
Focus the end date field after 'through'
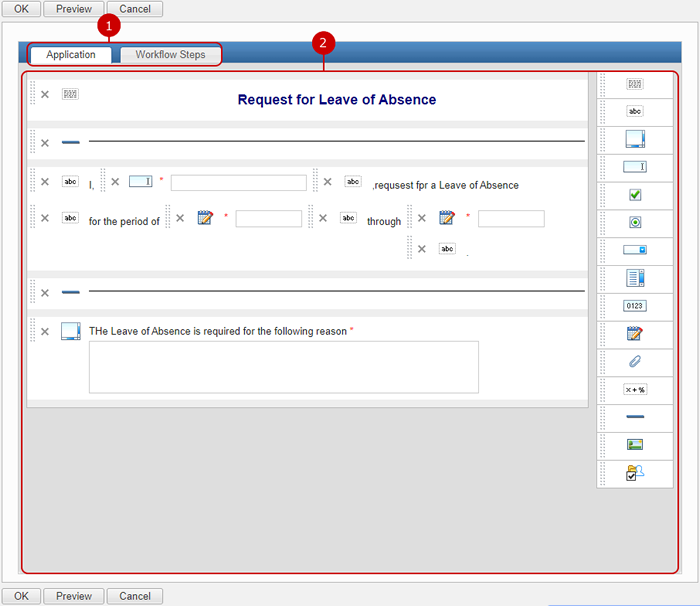coord(511,219)
